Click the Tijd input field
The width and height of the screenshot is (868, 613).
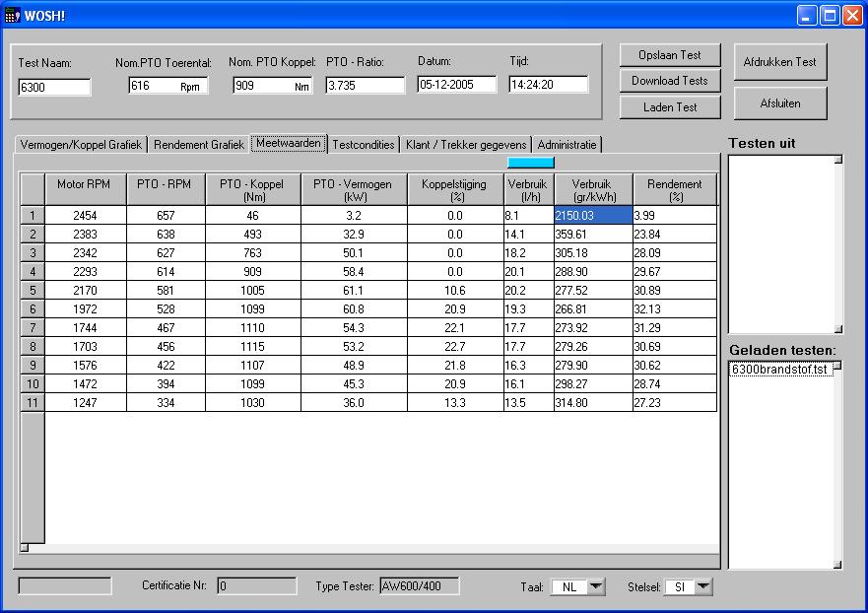pyautogui.click(x=548, y=85)
